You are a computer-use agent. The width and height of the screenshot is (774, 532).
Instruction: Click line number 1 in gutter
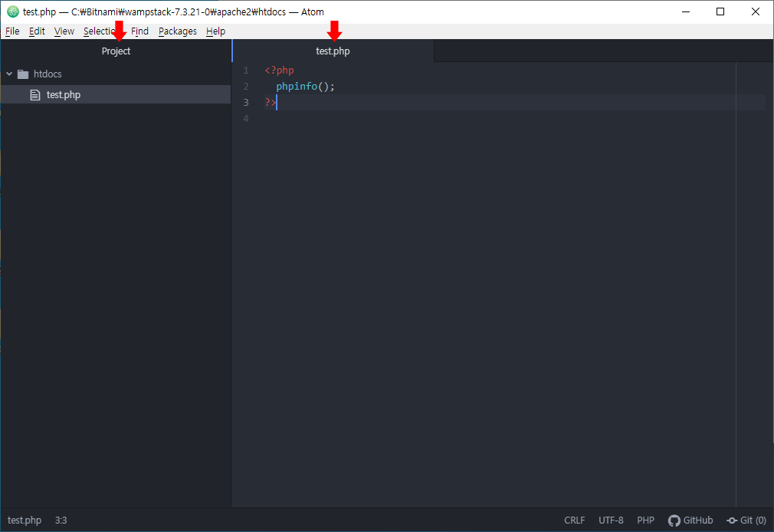pos(246,71)
